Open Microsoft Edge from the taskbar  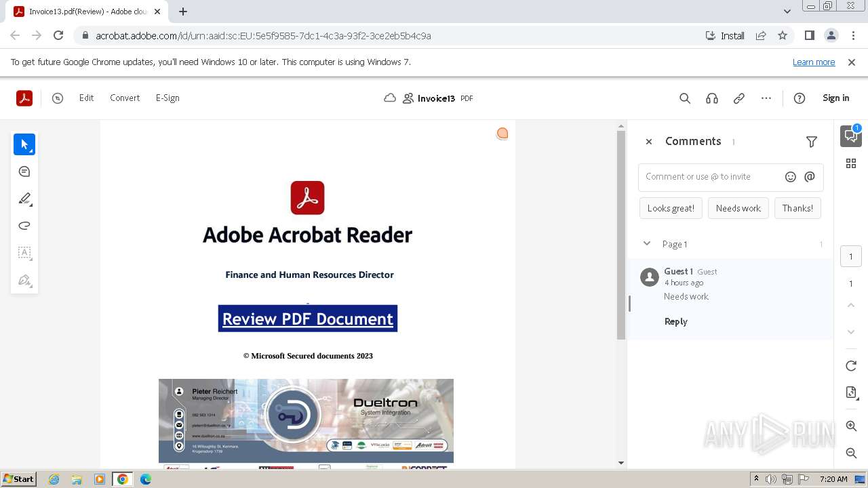coord(145,479)
